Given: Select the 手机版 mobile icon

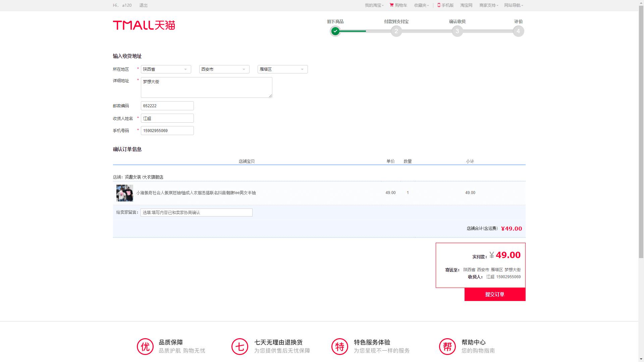Looking at the screenshot, I should (x=445, y=5).
